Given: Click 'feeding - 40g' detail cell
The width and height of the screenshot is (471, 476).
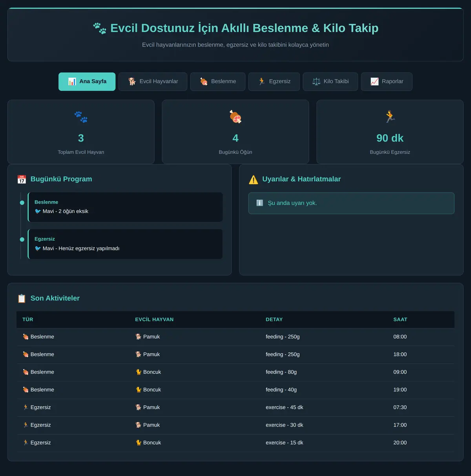Looking at the screenshot, I should (x=281, y=390).
